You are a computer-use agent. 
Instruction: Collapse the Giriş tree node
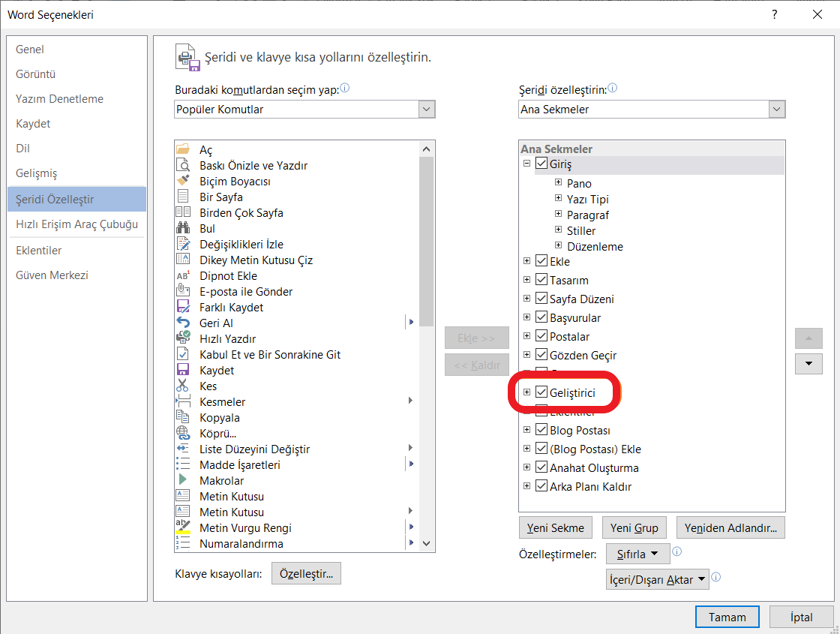526,164
